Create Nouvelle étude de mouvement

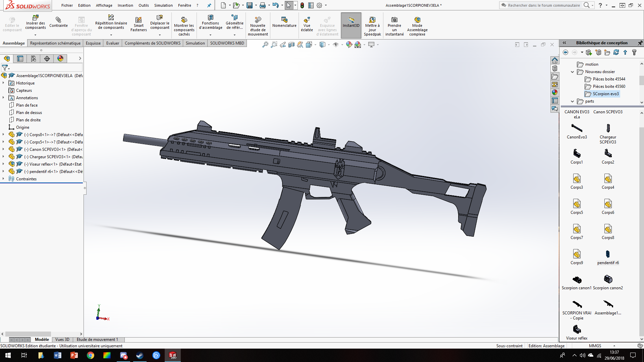(x=258, y=26)
